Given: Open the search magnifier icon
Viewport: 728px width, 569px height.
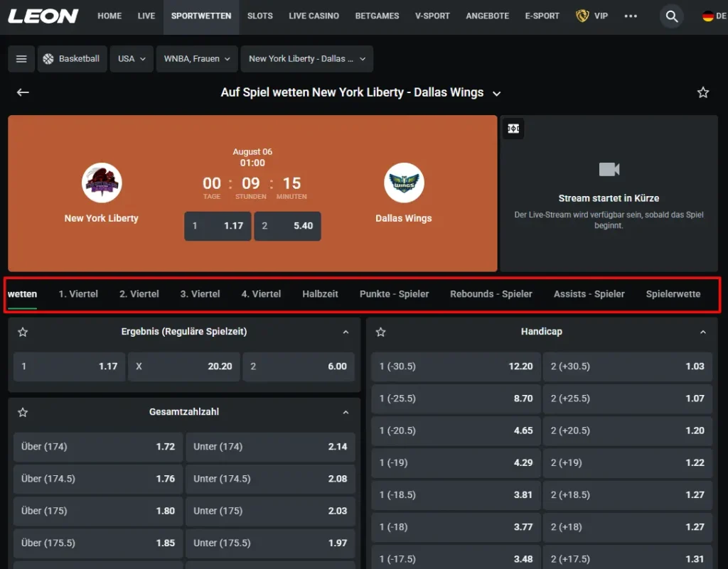Looking at the screenshot, I should pos(671,16).
